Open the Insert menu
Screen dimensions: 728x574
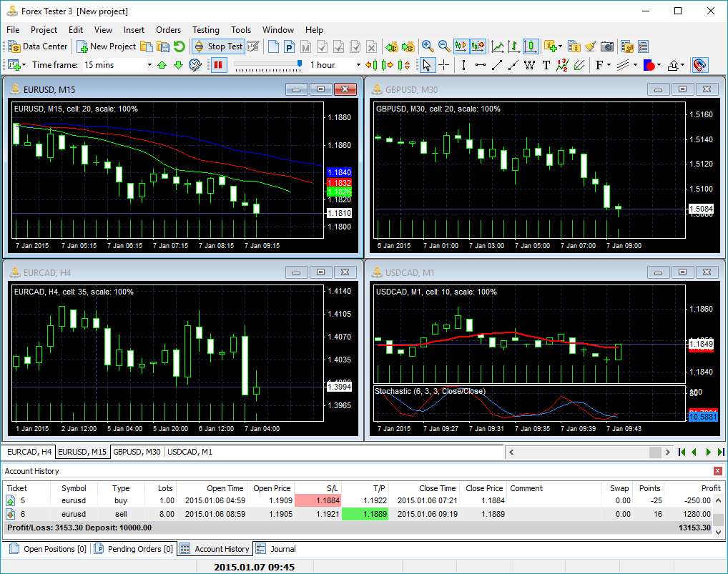(x=134, y=30)
